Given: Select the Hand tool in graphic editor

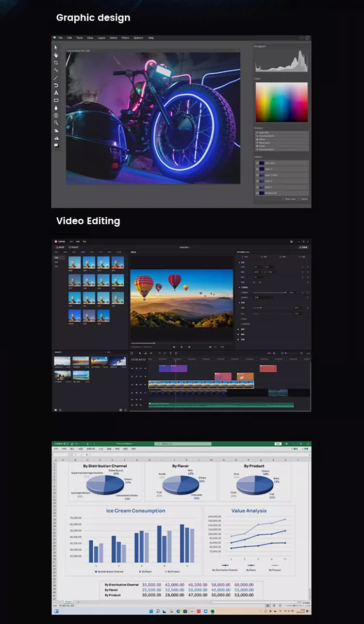Looking at the screenshot, I should (x=56, y=55).
